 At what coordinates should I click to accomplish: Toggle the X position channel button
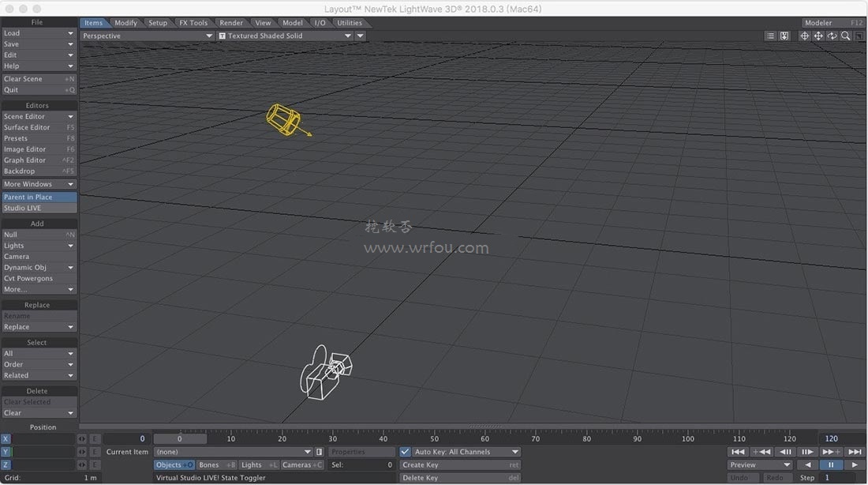click(x=6, y=439)
